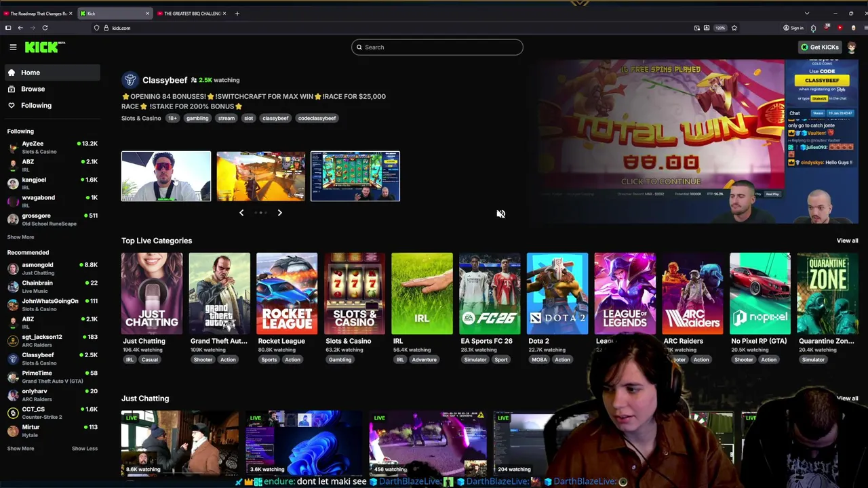
Task: Open the Quarantine Zone category card
Action: tap(827, 293)
